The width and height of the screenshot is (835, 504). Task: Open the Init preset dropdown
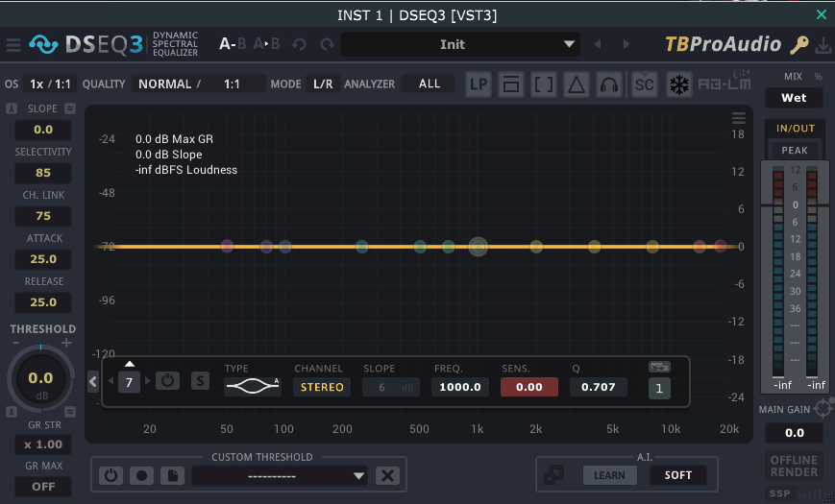coord(460,44)
